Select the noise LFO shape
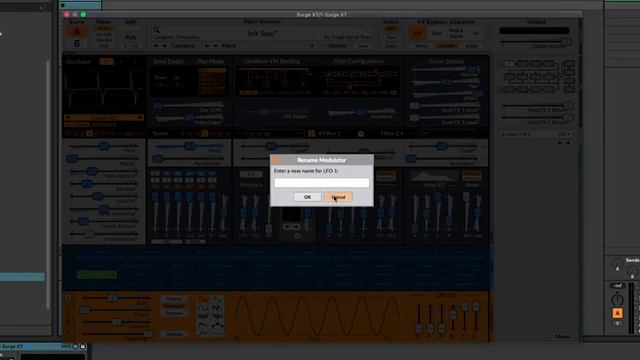This screenshot has width=640, height=360. coord(203,317)
